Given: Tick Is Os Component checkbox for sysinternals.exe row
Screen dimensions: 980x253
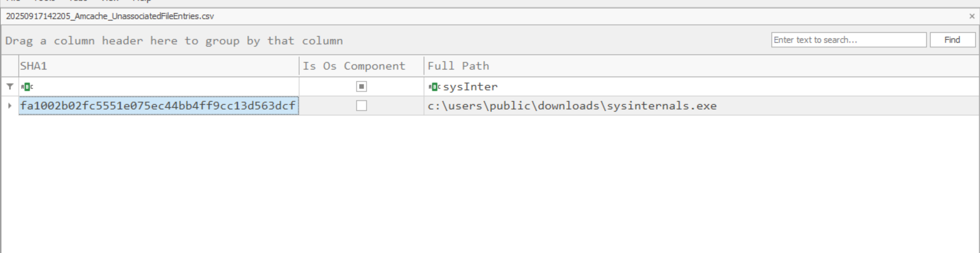Looking at the screenshot, I should pos(362,106).
